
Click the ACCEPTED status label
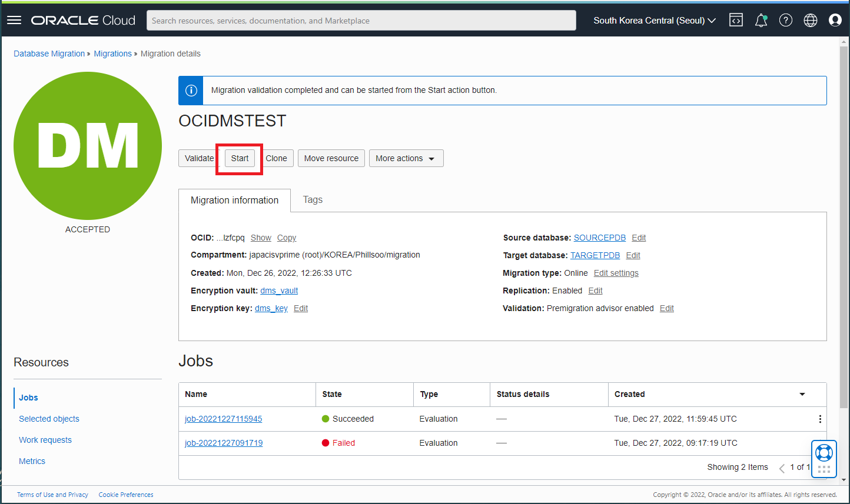[x=88, y=229]
